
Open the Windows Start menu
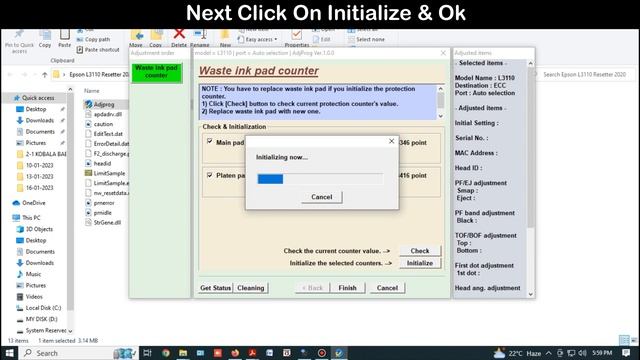9,353
